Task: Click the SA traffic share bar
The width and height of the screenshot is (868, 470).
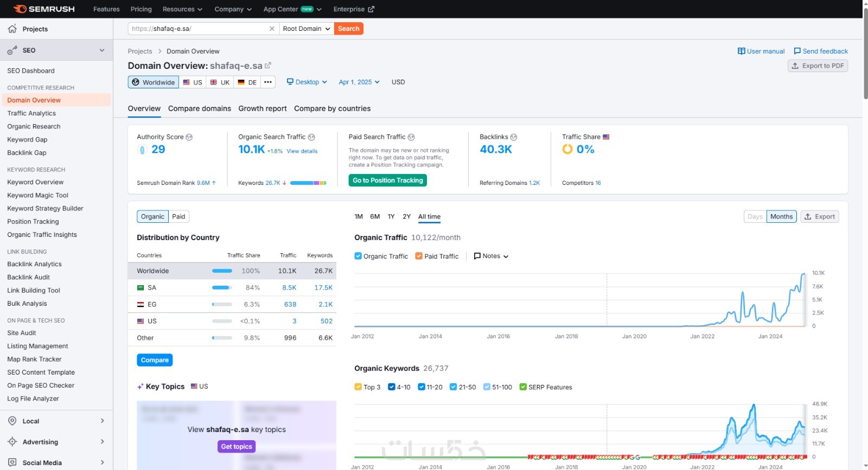Action: (x=222, y=288)
